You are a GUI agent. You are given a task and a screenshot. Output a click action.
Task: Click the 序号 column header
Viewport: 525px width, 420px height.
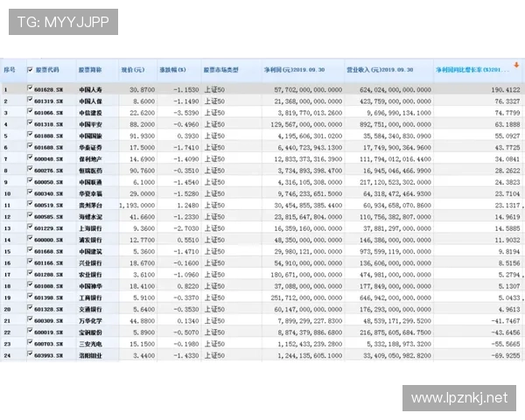[10, 68]
